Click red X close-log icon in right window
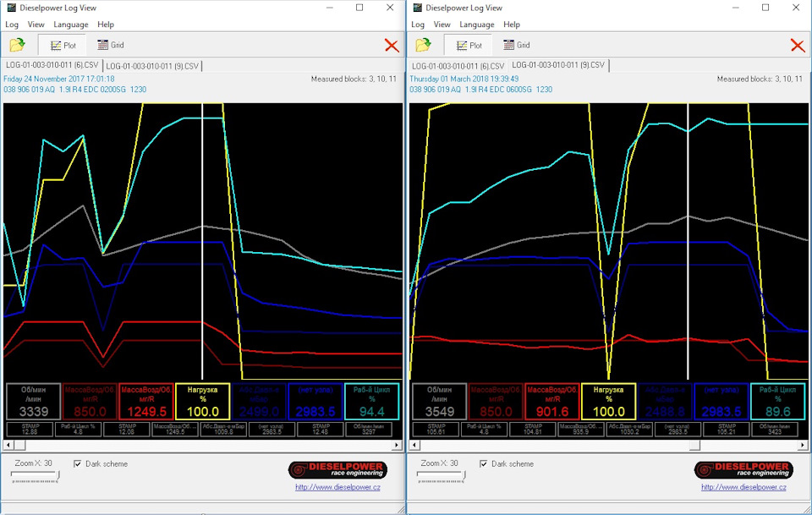Viewport: 812px width, 515px height. (798, 46)
